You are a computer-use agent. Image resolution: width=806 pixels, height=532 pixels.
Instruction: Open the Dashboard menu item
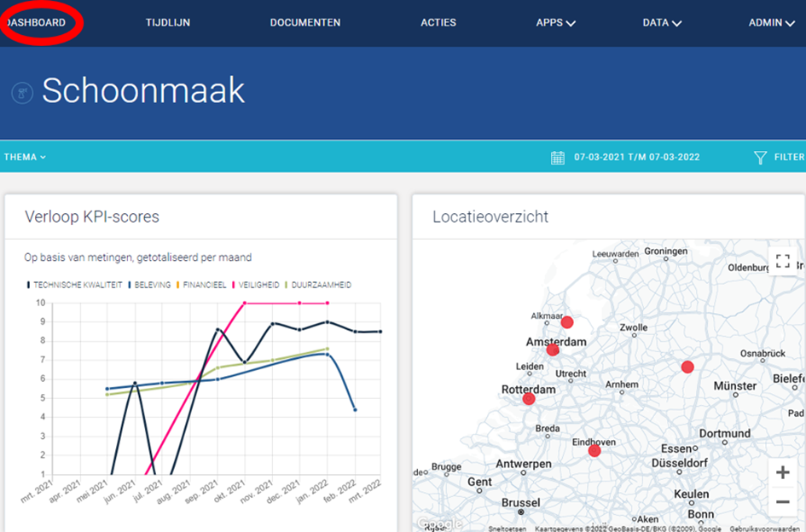click(34, 23)
